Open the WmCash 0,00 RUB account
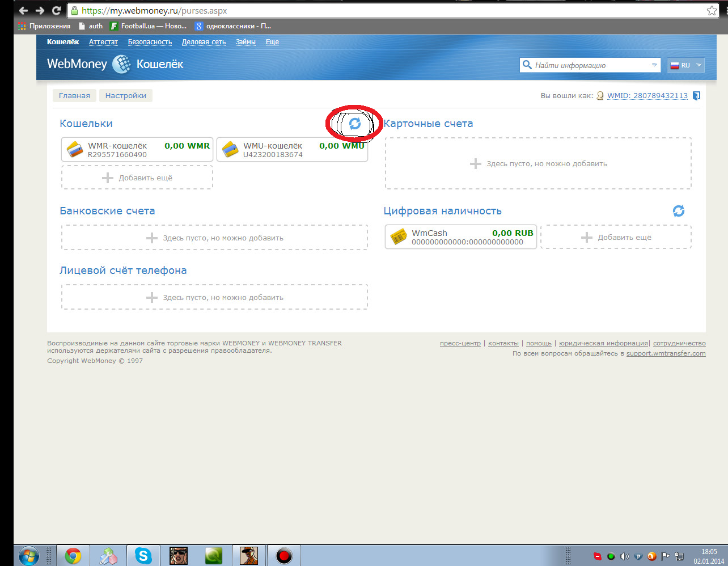 point(460,237)
